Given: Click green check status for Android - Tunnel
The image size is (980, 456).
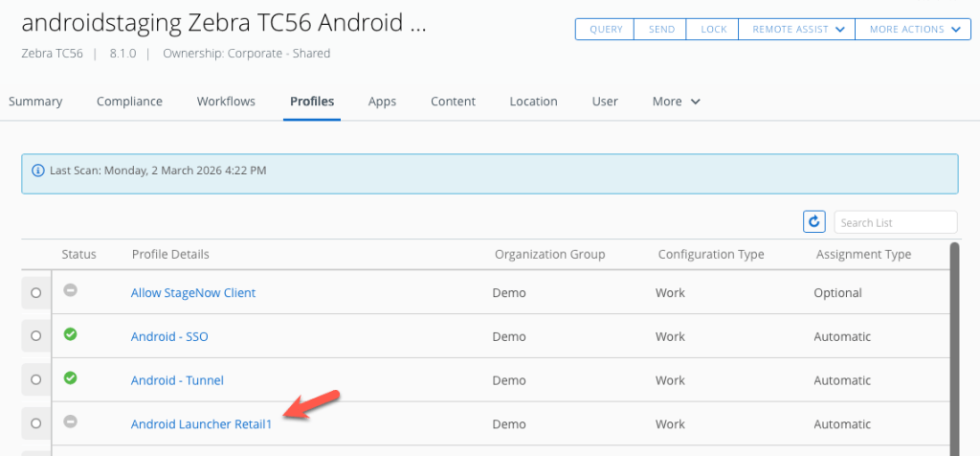Looking at the screenshot, I should click(70, 378).
